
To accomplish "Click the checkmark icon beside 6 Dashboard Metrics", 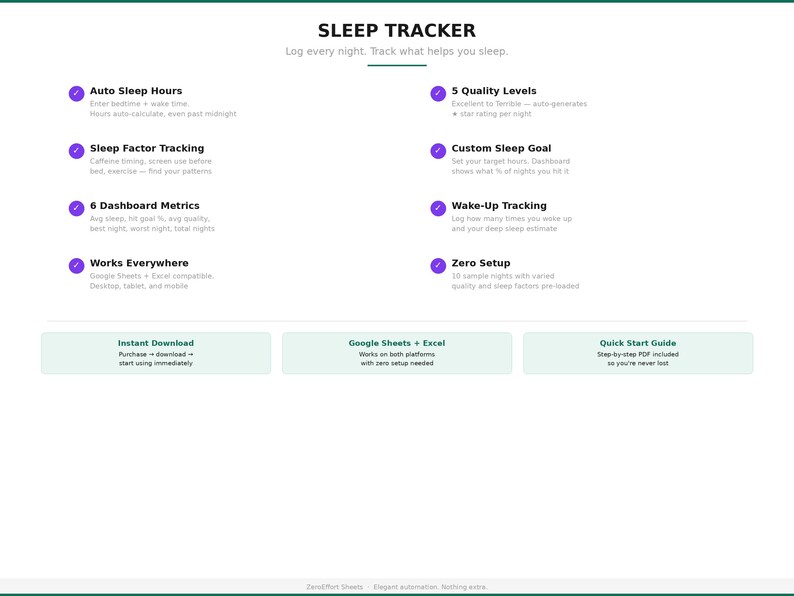I will pyautogui.click(x=76, y=208).
